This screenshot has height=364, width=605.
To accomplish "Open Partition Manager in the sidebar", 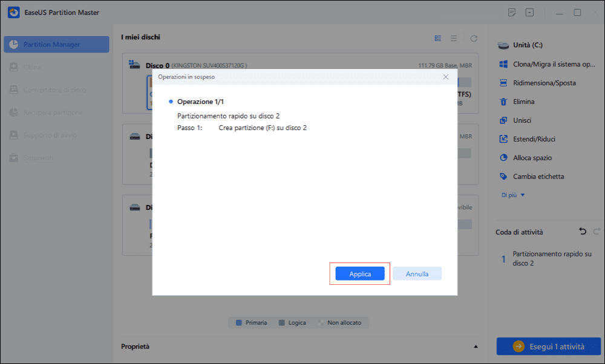I will coord(56,44).
